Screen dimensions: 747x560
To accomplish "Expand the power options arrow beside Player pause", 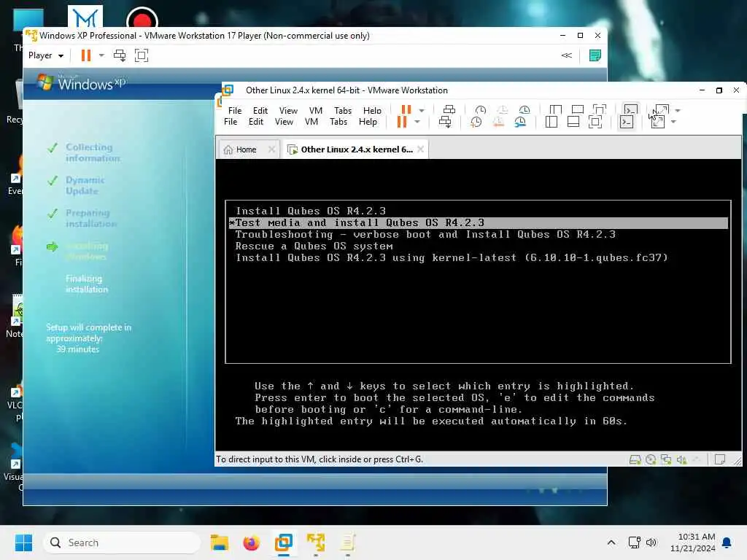I will [x=101, y=55].
